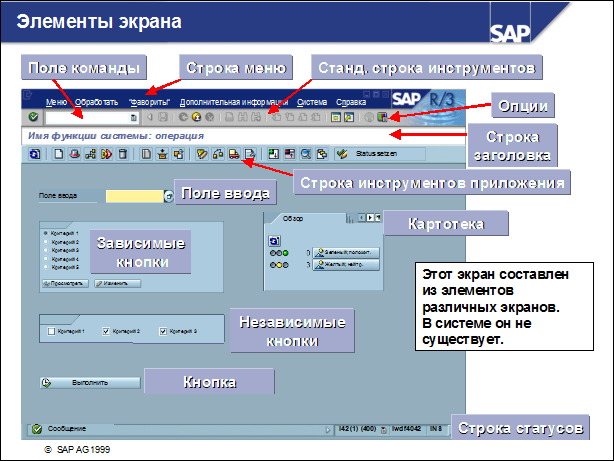614x461 pixels.
Task: Click the tab scroll-right arrow in Обзор panel
Action: point(369,217)
